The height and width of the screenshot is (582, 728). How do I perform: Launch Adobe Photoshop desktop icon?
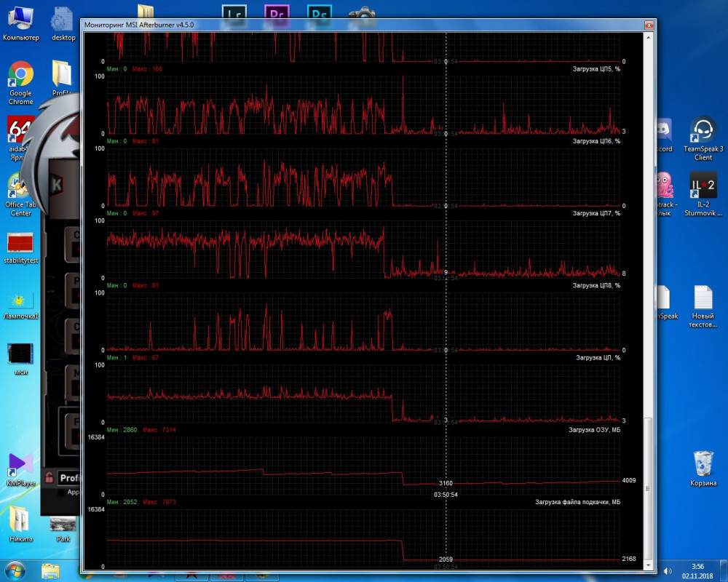click(319, 12)
